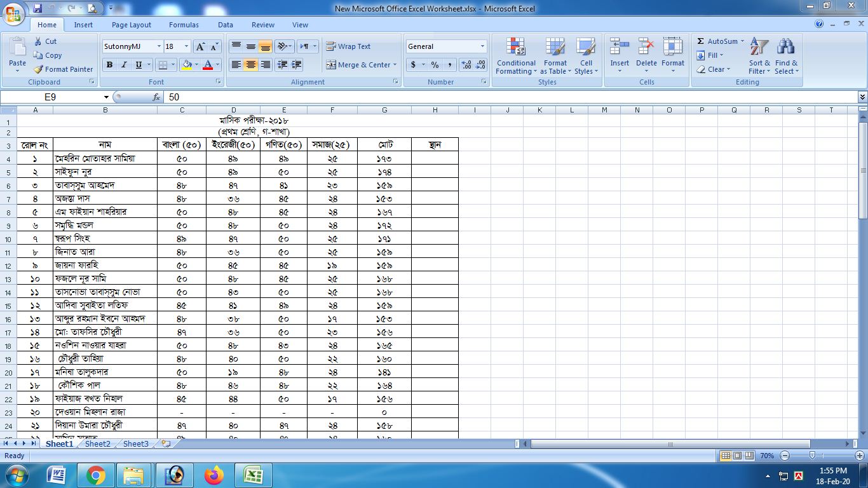Click the Find & Select binoculars icon
This screenshot has height=488, width=868.
(x=786, y=48)
